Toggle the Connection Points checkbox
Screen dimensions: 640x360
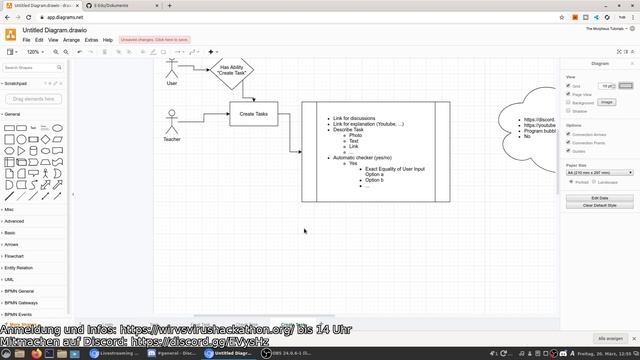pyautogui.click(x=568, y=142)
